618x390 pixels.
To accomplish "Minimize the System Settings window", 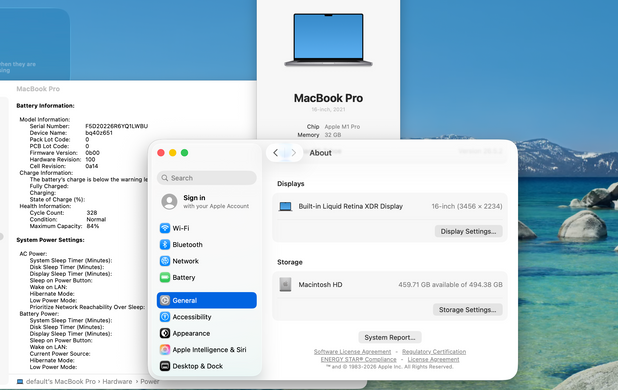I will 173,153.
